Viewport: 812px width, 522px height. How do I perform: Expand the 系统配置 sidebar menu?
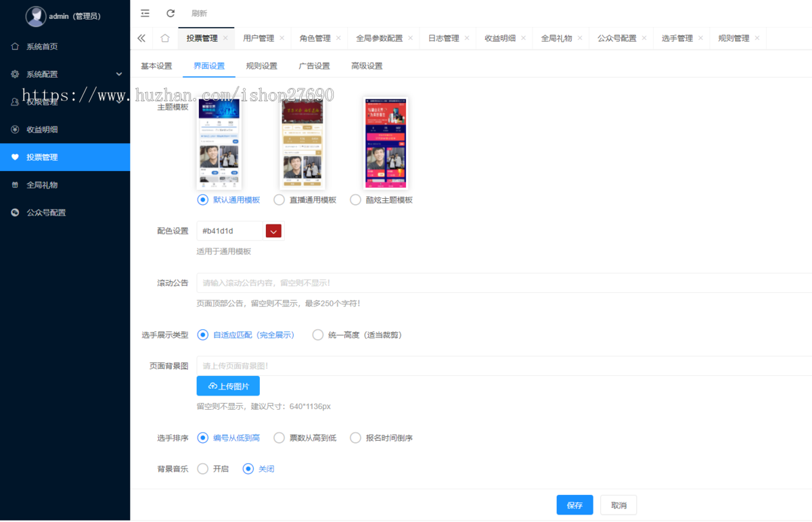tap(64, 74)
